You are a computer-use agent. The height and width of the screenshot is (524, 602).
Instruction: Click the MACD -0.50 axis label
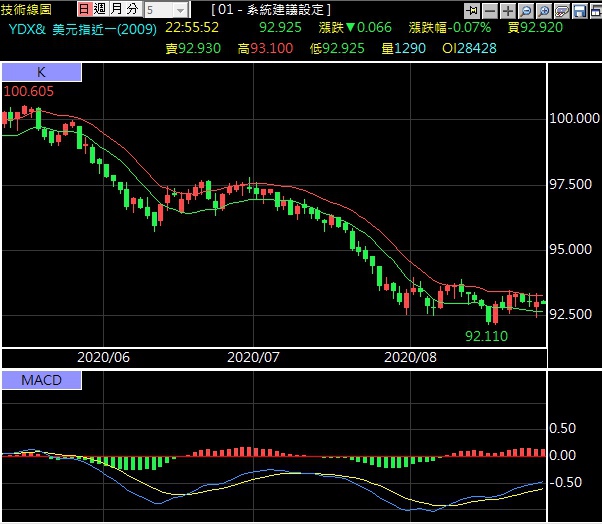coord(566,482)
